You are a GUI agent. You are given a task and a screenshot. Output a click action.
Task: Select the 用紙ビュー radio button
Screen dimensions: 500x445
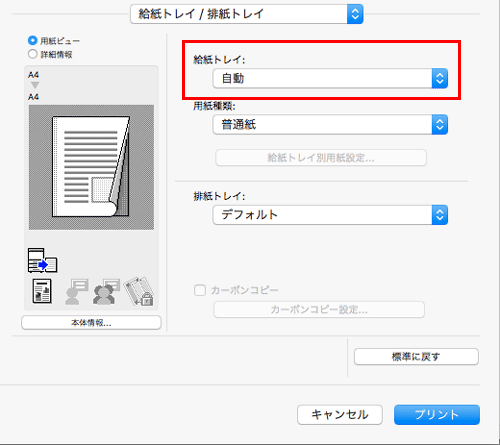(33, 41)
